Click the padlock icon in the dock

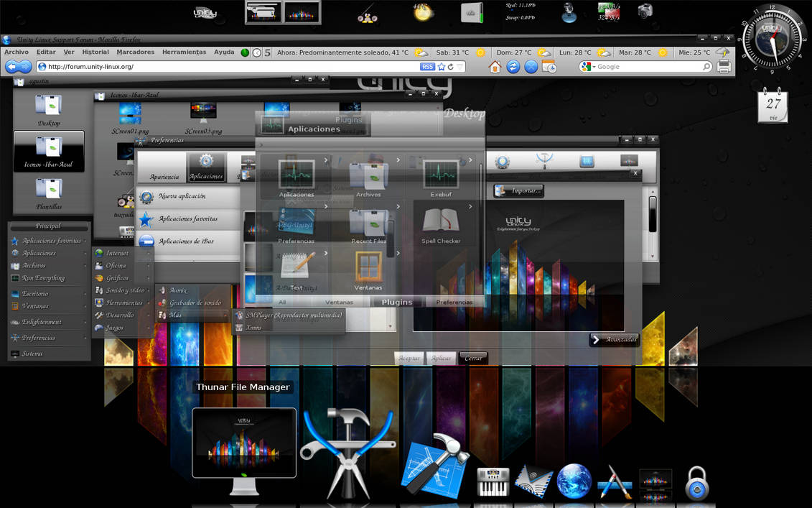point(697,483)
